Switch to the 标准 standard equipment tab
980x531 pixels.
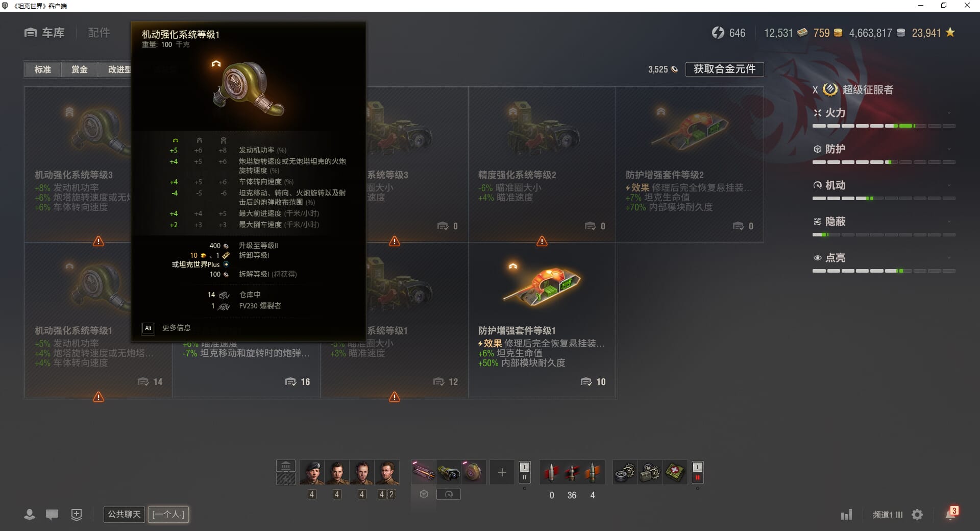click(43, 69)
